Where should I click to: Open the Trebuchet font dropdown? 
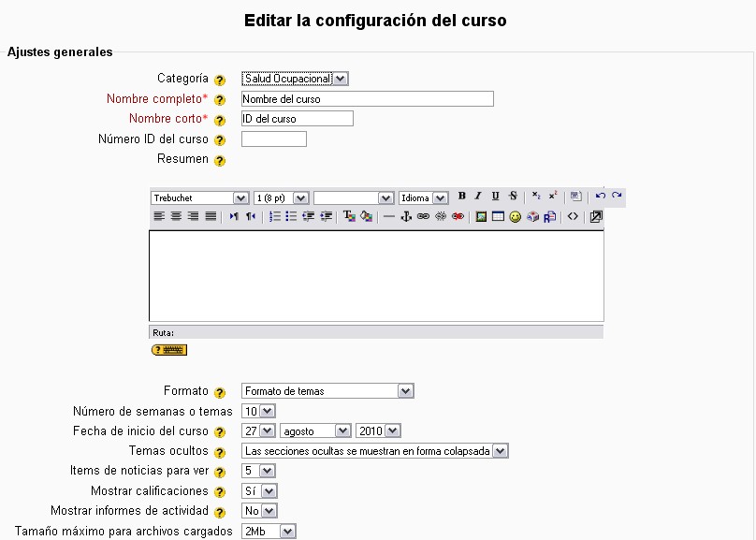coord(199,197)
